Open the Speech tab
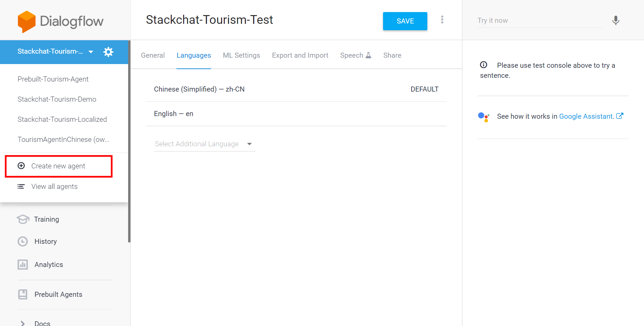The image size is (644, 326). click(356, 55)
